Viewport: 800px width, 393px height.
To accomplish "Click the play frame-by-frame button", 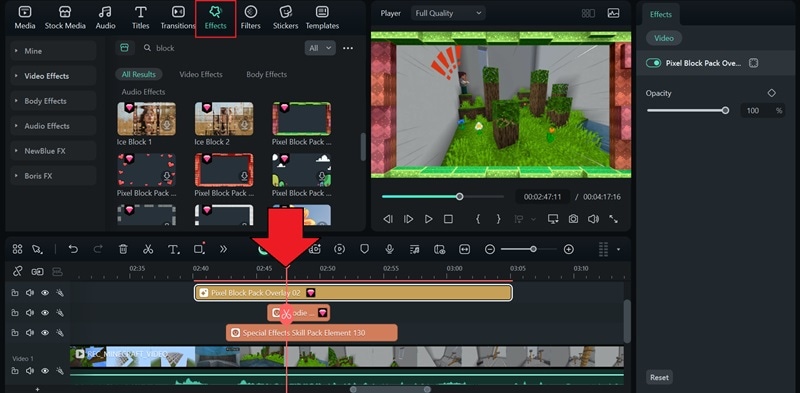I will (408, 219).
